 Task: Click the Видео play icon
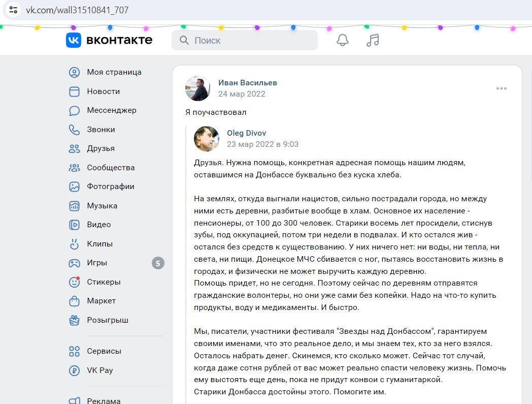tap(74, 225)
